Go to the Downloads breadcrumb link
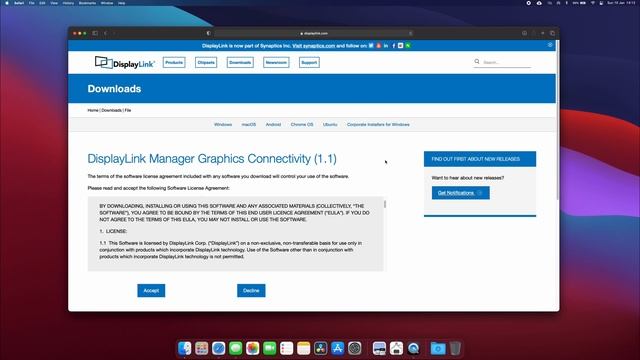This screenshot has width=640, height=360. click(111, 110)
